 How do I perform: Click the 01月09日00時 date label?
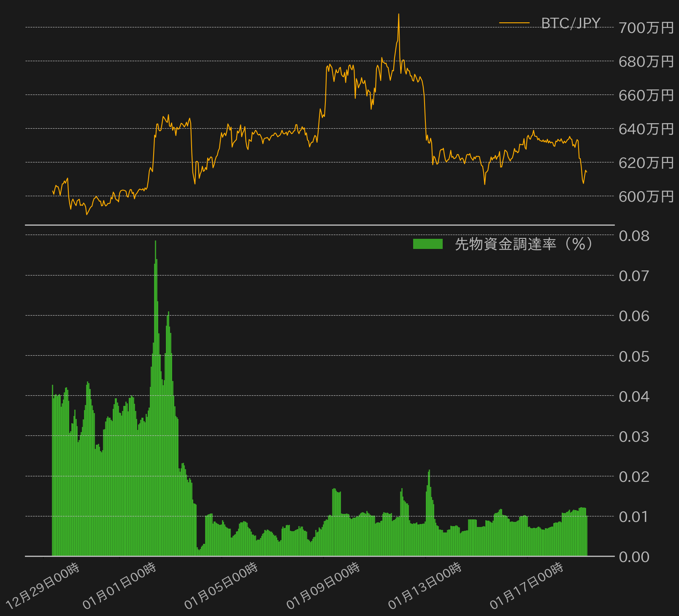click(323, 586)
